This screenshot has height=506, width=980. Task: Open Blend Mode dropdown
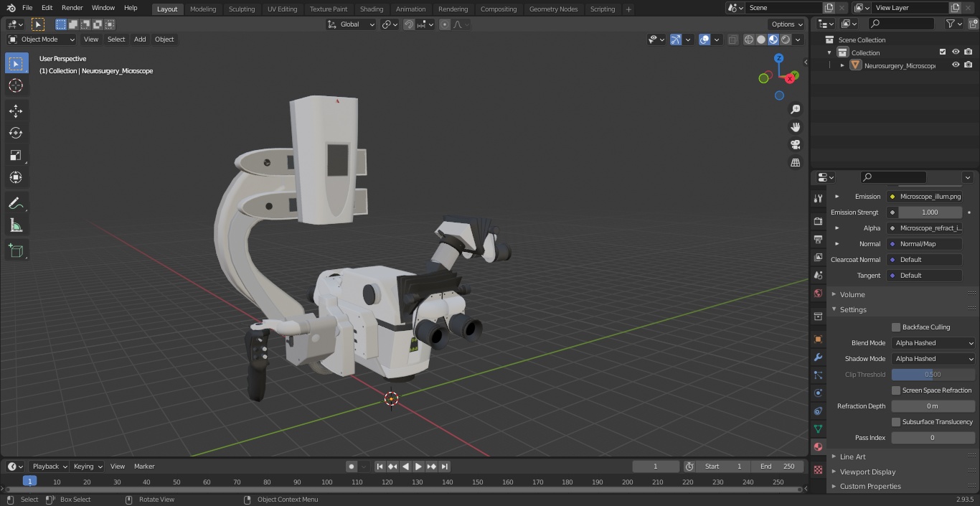(x=933, y=343)
